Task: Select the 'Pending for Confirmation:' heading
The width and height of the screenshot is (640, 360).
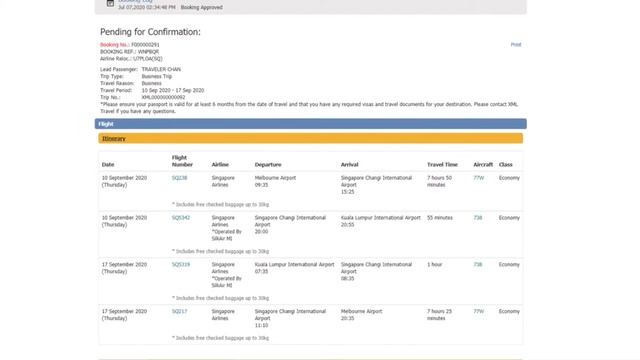Action: click(150, 32)
